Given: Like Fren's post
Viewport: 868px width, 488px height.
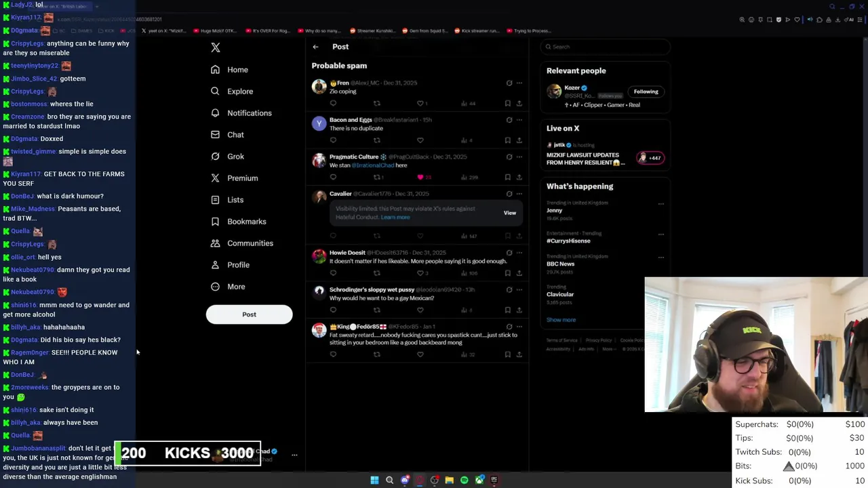Looking at the screenshot, I should 420,104.
